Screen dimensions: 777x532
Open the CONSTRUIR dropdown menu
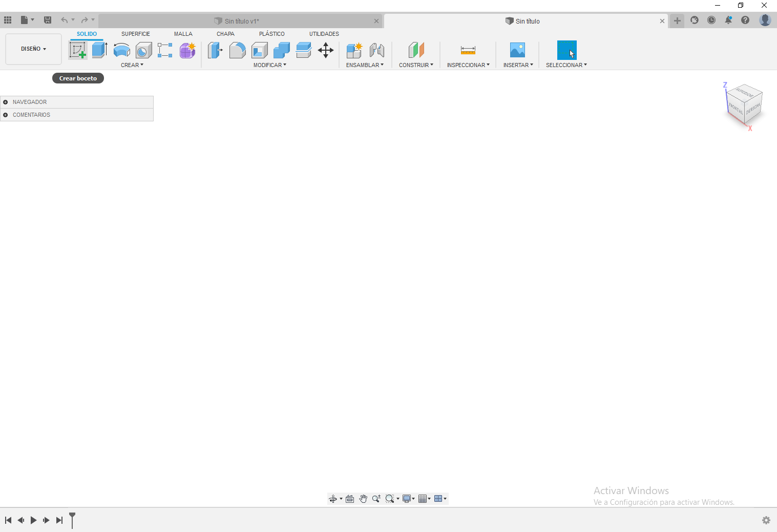[x=416, y=65]
